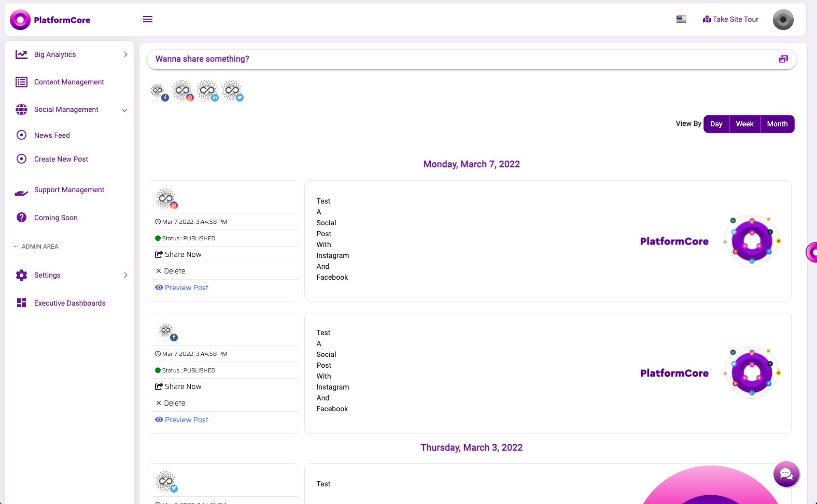Image resolution: width=817 pixels, height=504 pixels.
Task: Change language via US flag icon
Action: point(681,19)
